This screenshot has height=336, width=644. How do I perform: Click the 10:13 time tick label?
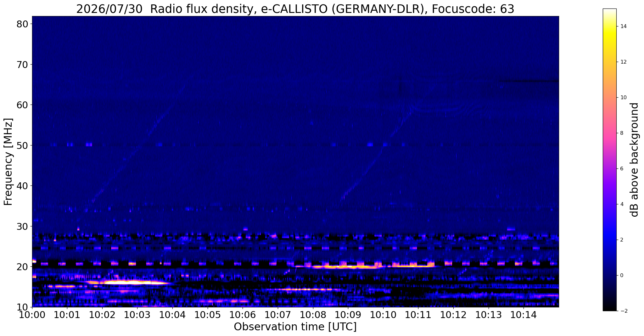point(488,314)
